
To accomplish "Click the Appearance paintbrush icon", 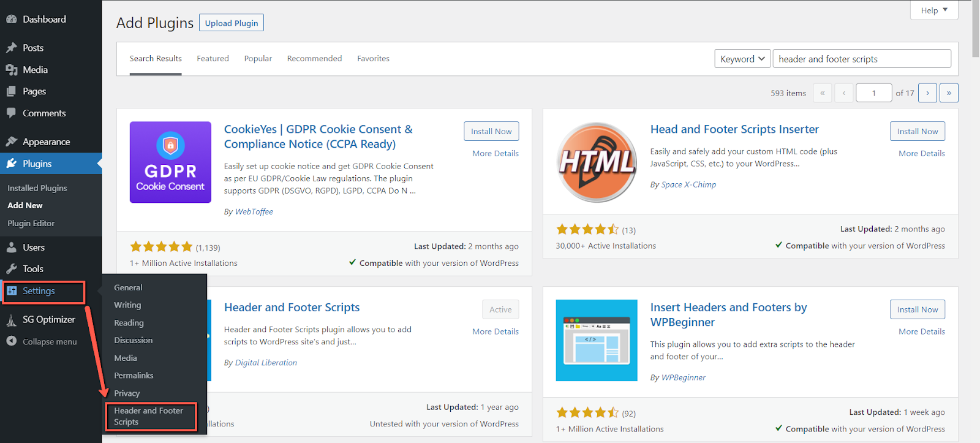I will [x=11, y=142].
